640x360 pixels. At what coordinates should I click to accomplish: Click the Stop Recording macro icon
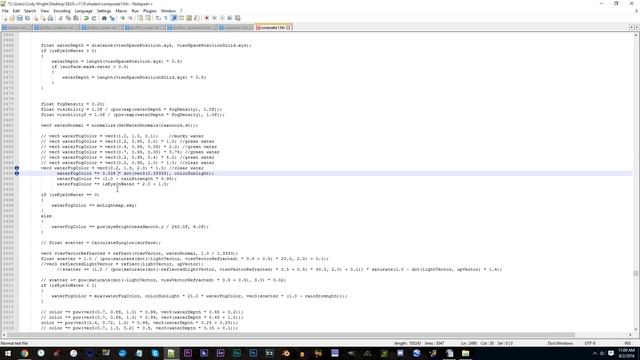[215, 18]
